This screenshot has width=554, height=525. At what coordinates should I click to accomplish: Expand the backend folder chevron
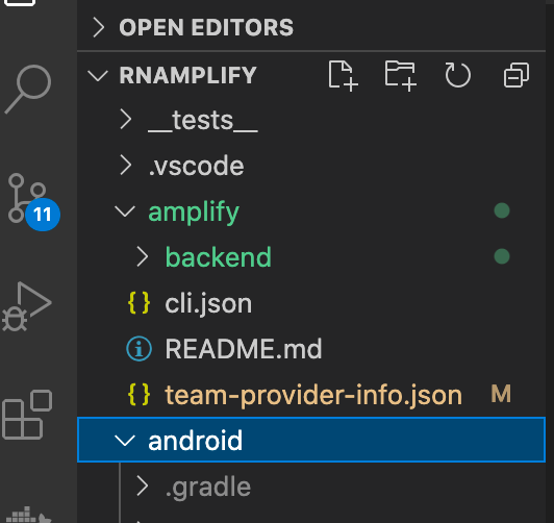[x=142, y=256]
